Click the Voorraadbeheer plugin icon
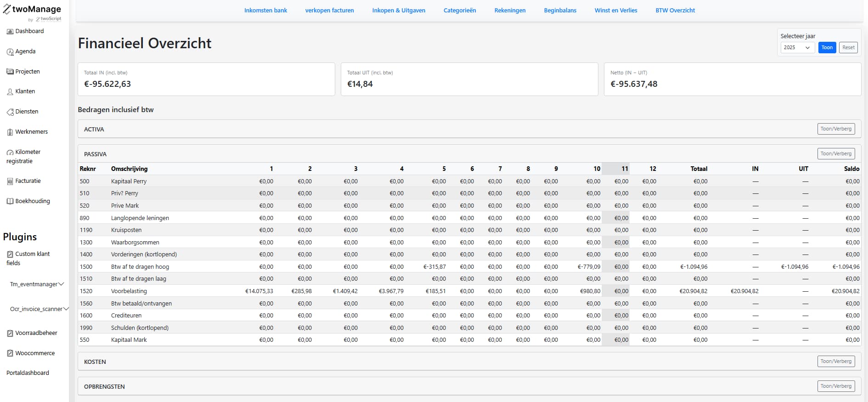The height and width of the screenshot is (402, 868). click(x=10, y=334)
